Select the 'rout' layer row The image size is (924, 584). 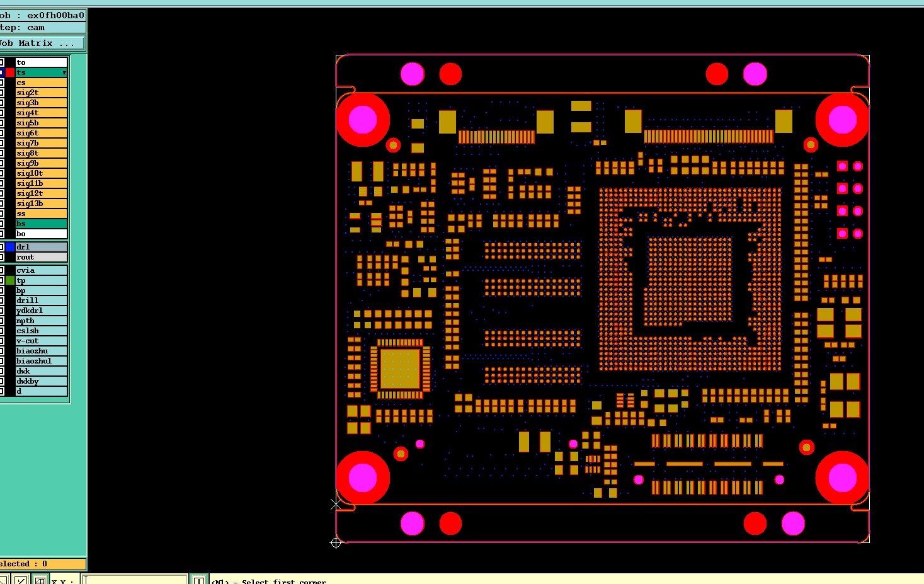point(42,257)
